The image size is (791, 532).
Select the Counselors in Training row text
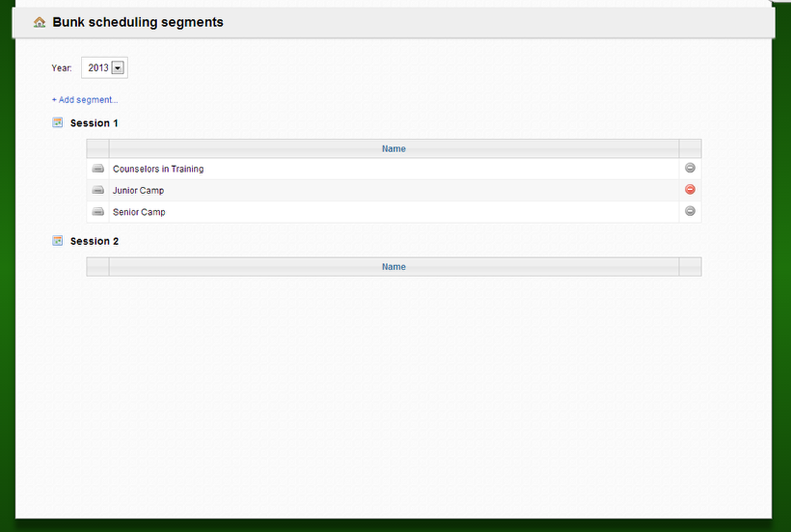coord(158,169)
